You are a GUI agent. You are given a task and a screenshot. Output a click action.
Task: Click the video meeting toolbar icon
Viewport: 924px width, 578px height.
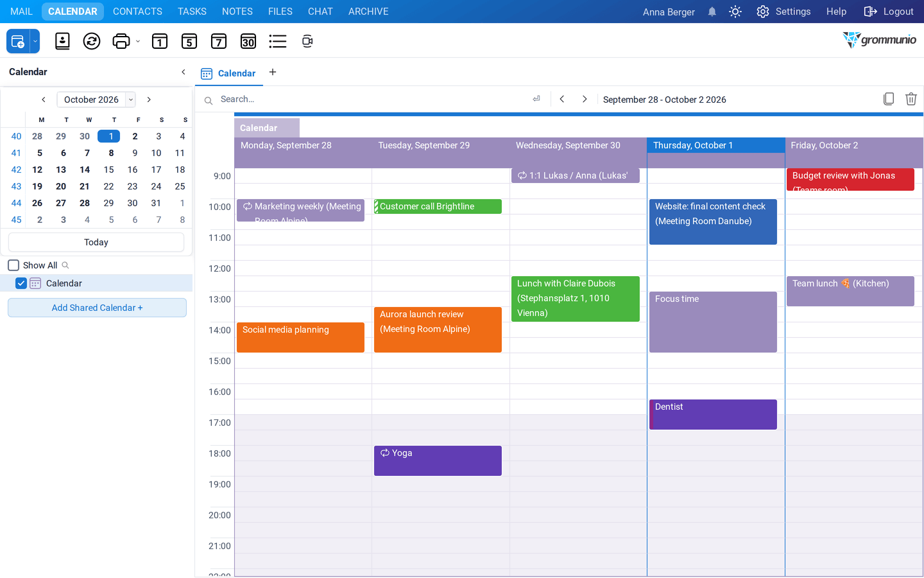tap(307, 41)
